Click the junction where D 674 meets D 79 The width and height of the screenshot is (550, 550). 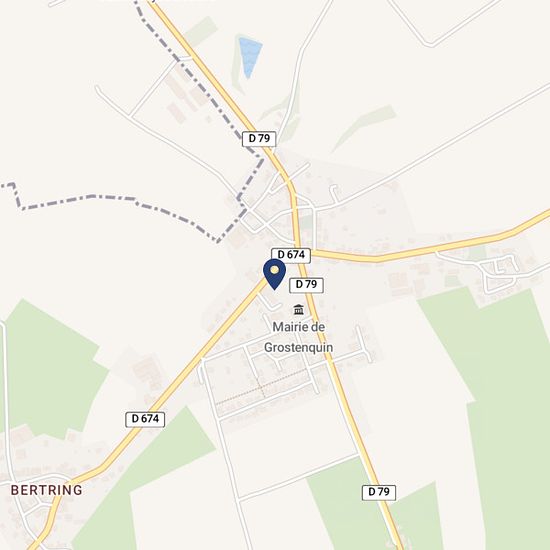click(299, 248)
